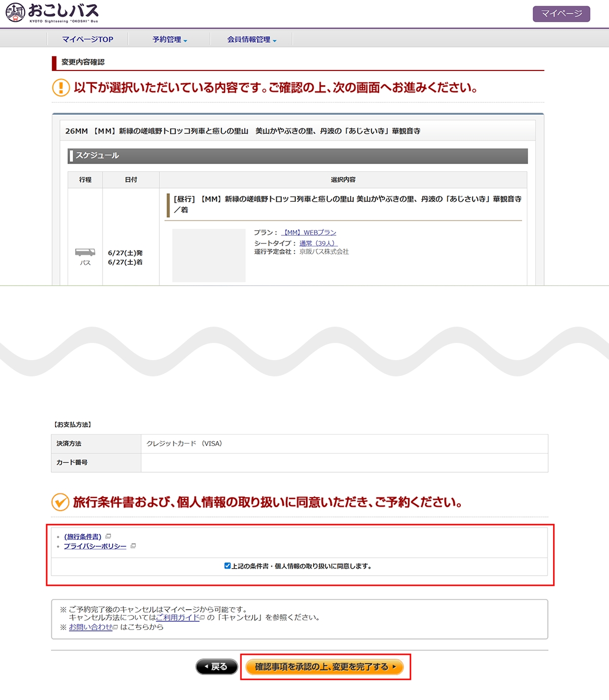Viewport: 609px width, 700px height.
Task: Click 行程 column header
Action: [x=85, y=180]
